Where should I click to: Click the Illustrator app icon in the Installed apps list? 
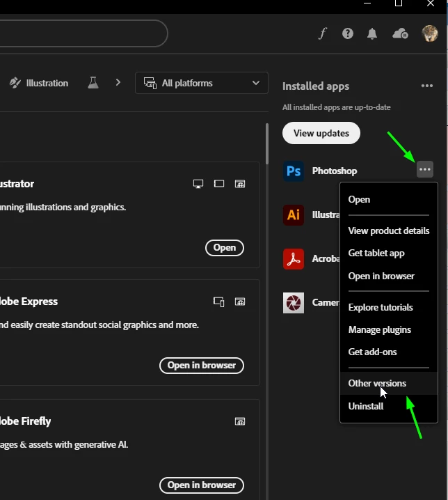294,215
